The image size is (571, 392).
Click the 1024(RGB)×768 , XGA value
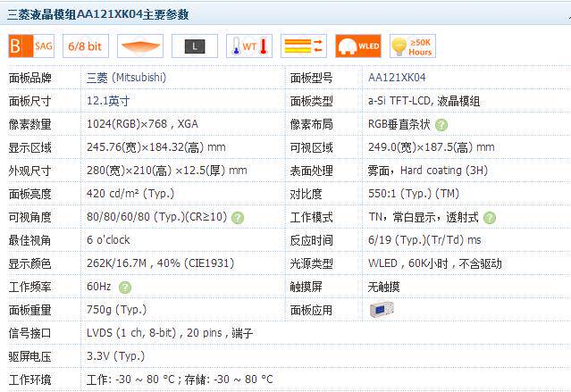(x=142, y=124)
